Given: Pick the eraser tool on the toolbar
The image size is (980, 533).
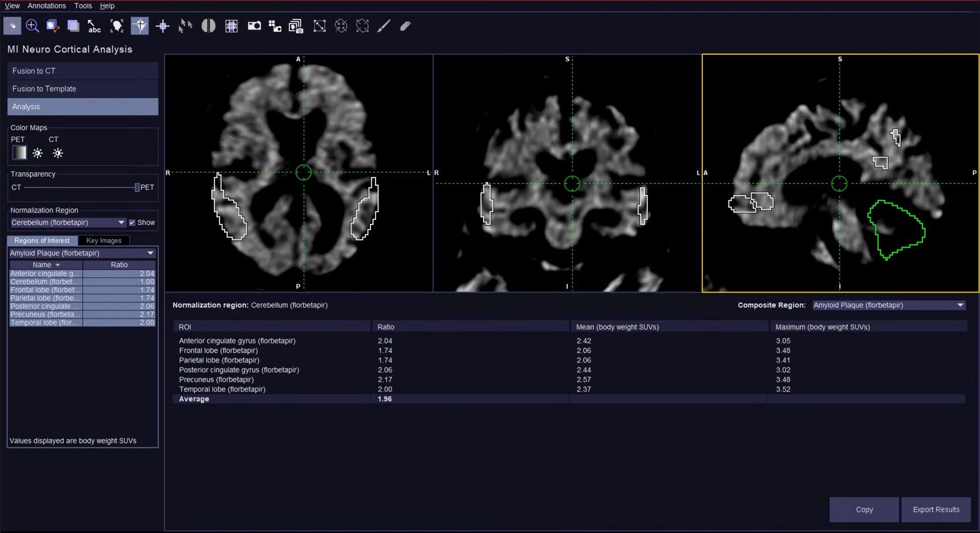Looking at the screenshot, I should [405, 26].
